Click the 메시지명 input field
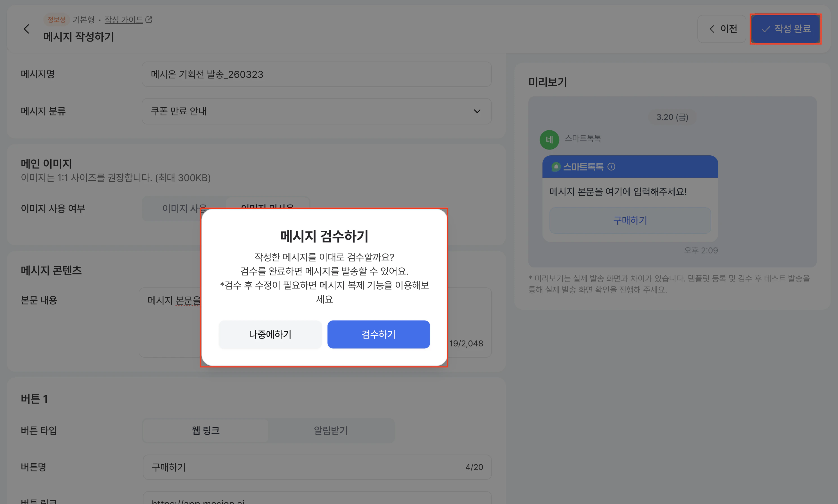838x504 pixels. (316, 74)
